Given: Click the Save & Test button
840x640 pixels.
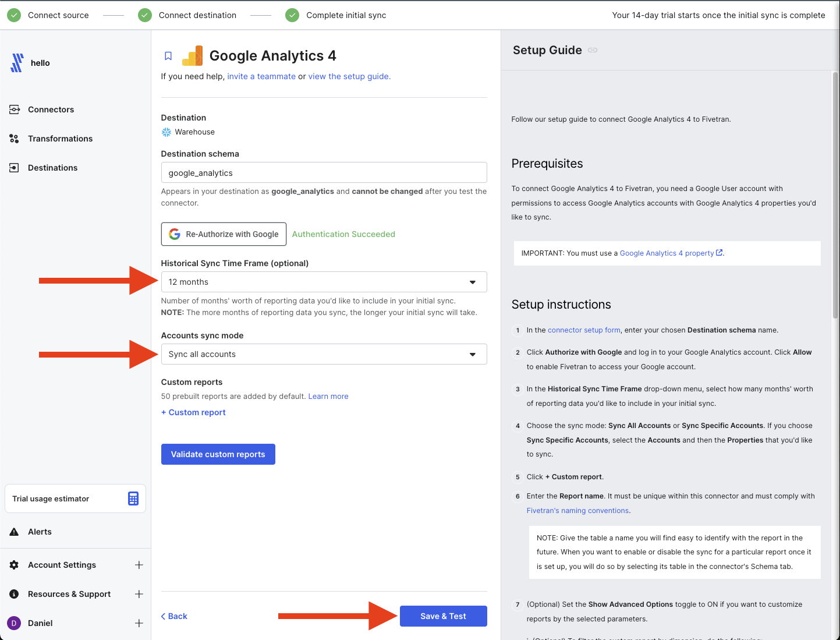Looking at the screenshot, I should point(444,616).
